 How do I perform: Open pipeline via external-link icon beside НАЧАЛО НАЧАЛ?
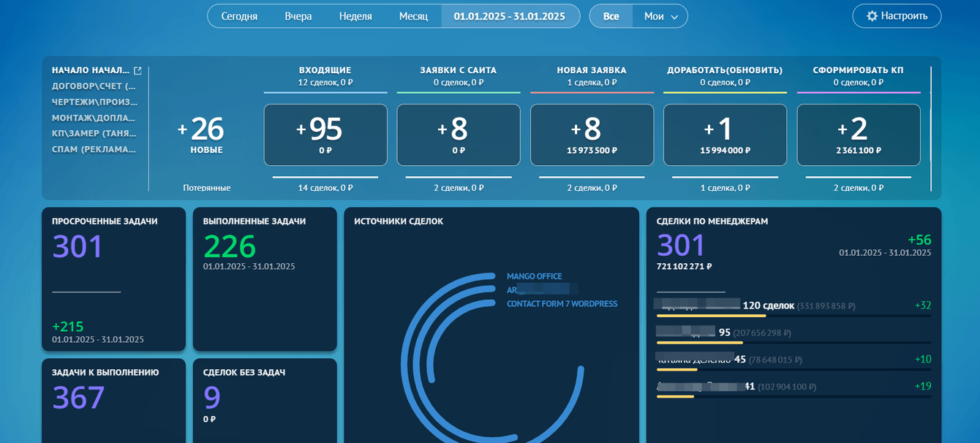[137, 71]
